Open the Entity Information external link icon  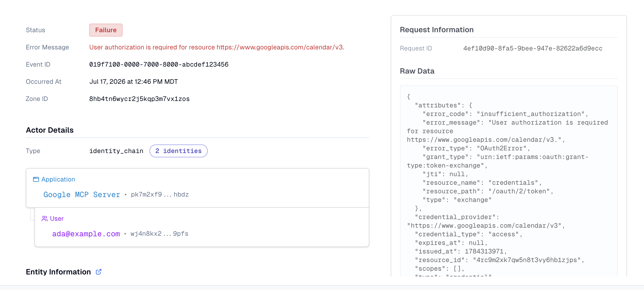pos(99,272)
